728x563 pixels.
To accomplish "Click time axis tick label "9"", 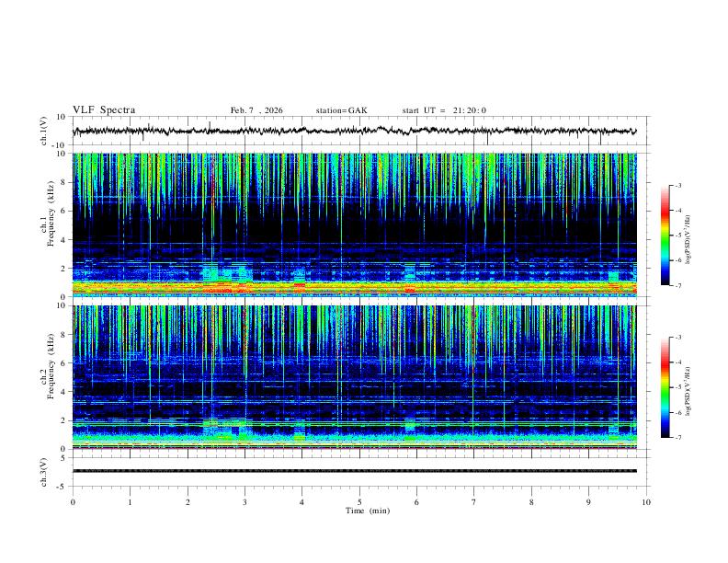I will pos(588,502).
